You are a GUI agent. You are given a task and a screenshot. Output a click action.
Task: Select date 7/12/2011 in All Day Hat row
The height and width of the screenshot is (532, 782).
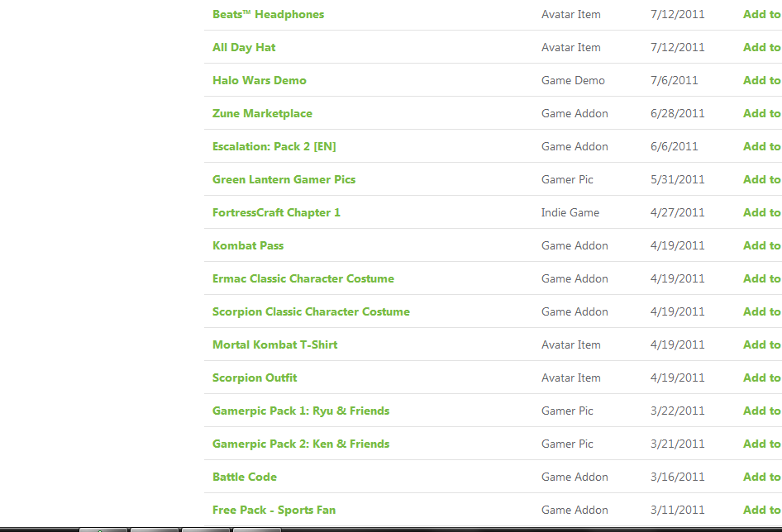pyautogui.click(x=678, y=47)
